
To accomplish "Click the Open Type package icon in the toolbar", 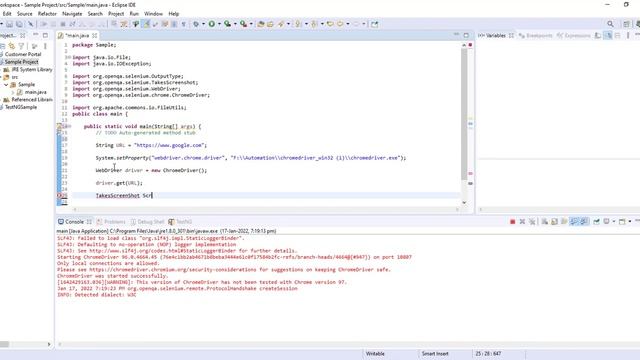I will pyautogui.click(x=261, y=24).
